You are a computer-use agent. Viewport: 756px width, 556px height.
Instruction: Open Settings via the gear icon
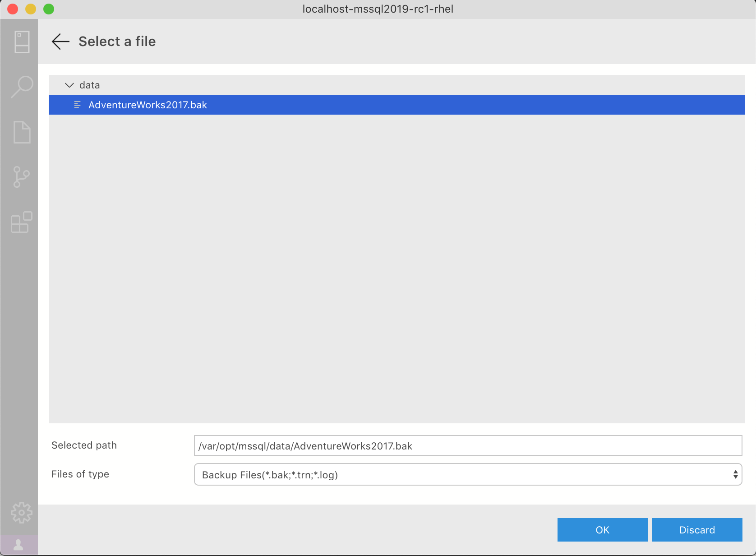[21, 512]
